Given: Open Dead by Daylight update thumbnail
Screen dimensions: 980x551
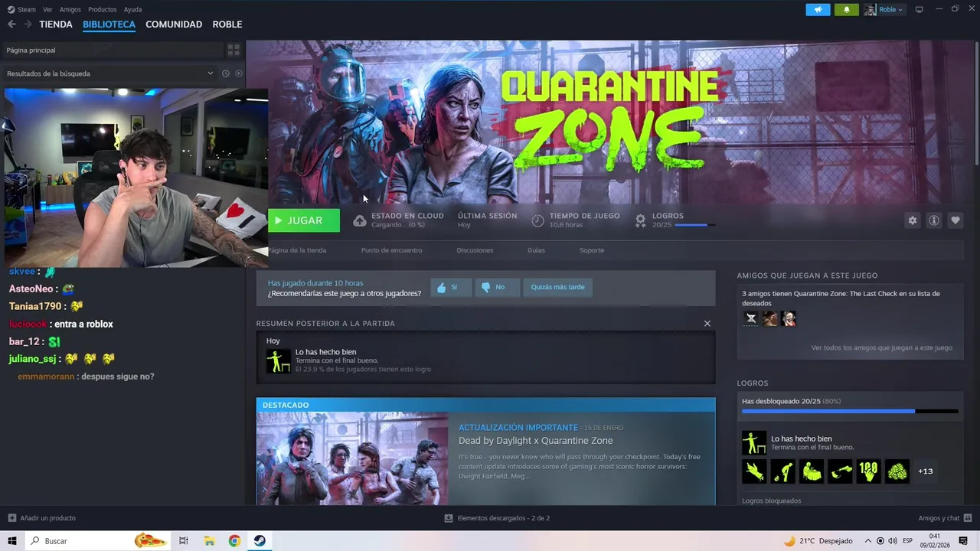Looking at the screenshot, I should [352, 458].
